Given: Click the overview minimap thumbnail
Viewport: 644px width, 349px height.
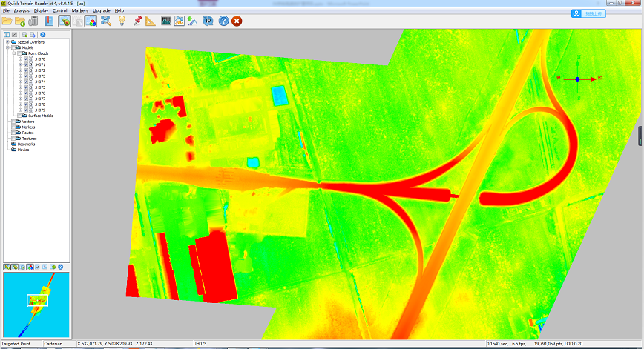Looking at the screenshot, I should pyautogui.click(x=36, y=305).
